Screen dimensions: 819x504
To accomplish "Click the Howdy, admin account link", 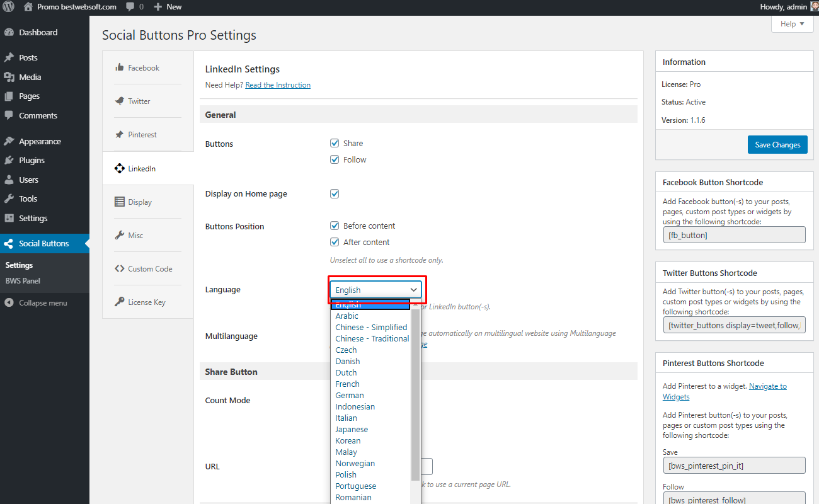I will 784,7.
